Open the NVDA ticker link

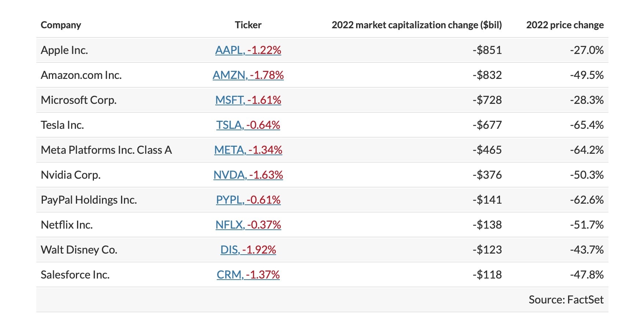pyautogui.click(x=248, y=175)
